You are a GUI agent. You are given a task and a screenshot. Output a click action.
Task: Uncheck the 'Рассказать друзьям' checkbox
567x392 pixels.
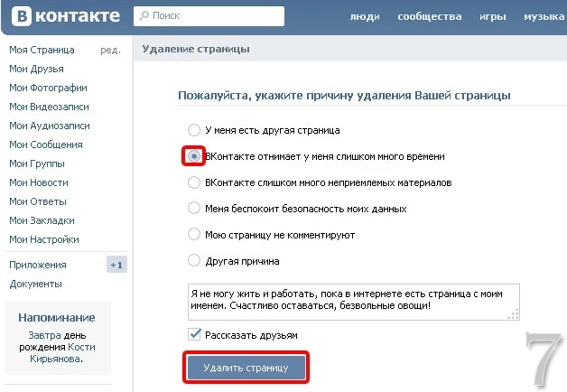[194, 334]
